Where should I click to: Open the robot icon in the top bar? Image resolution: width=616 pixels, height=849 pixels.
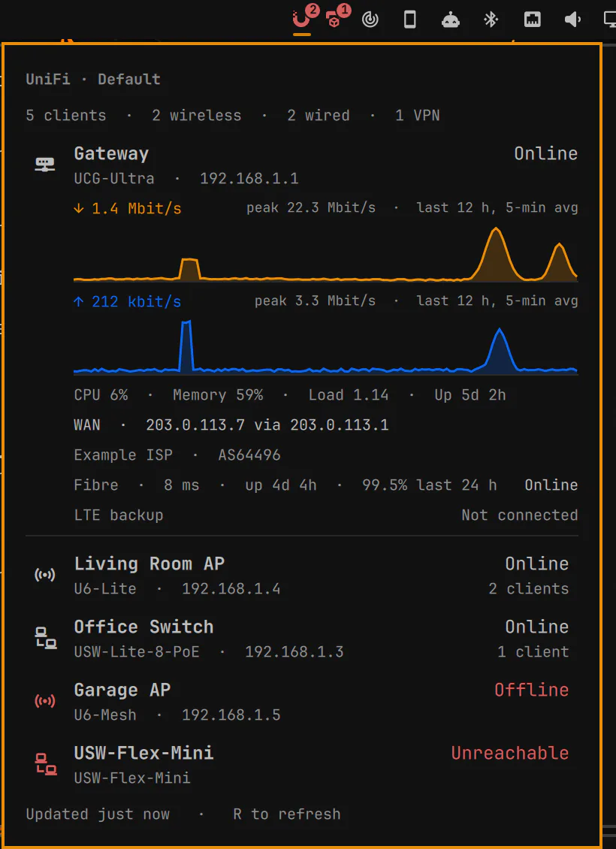click(451, 20)
